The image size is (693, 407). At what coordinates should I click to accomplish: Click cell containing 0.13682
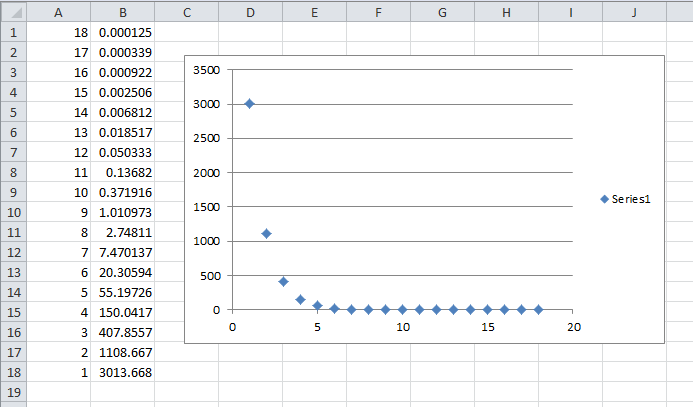point(122,172)
